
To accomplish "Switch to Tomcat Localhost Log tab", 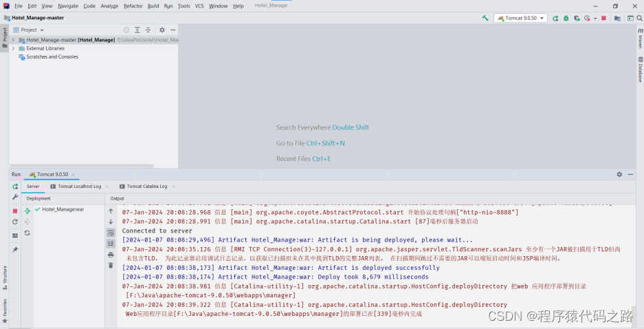I will pos(79,187).
